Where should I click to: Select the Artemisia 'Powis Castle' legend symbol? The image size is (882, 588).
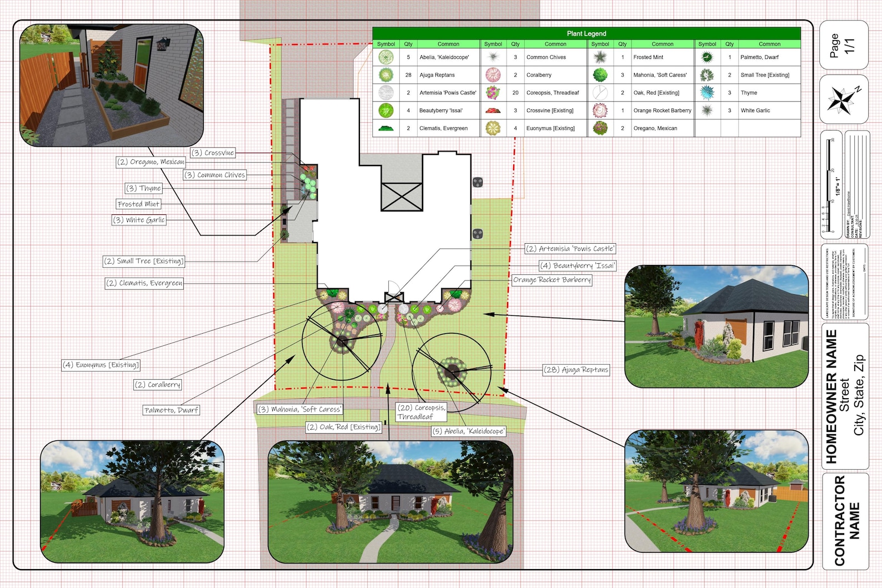pos(386,93)
